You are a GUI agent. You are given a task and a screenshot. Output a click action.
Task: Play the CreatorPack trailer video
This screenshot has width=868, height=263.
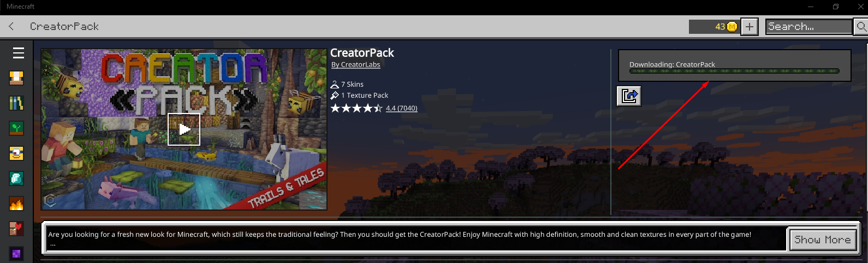(x=184, y=129)
